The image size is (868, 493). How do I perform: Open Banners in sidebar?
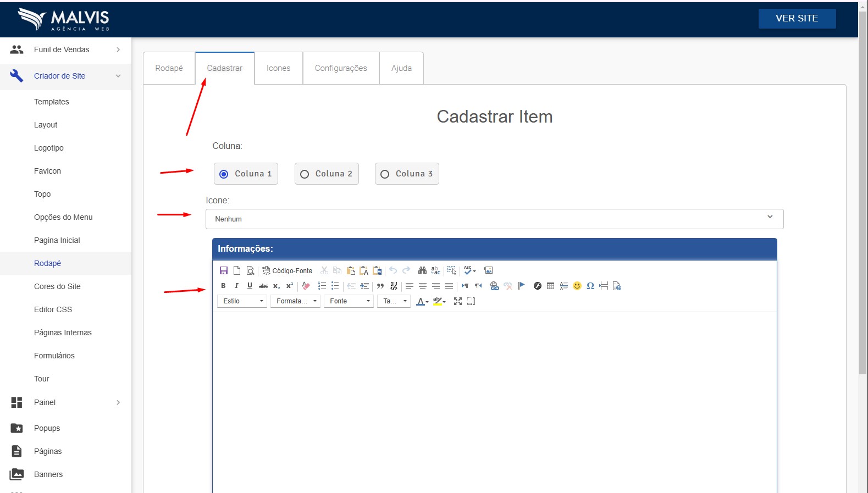coord(48,474)
